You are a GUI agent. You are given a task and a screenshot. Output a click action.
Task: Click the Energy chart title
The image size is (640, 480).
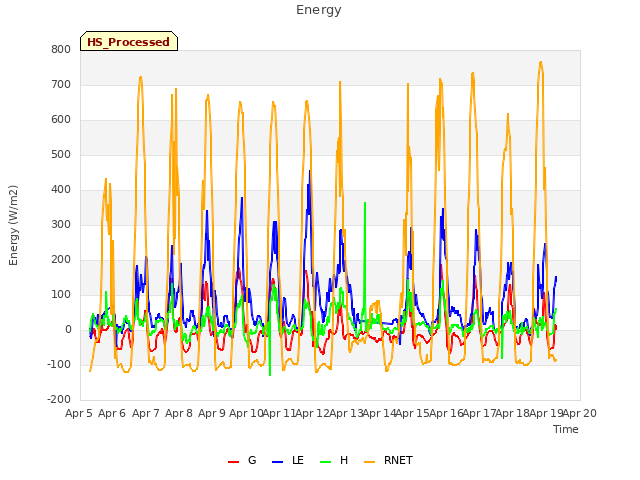[x=319, y=10]
